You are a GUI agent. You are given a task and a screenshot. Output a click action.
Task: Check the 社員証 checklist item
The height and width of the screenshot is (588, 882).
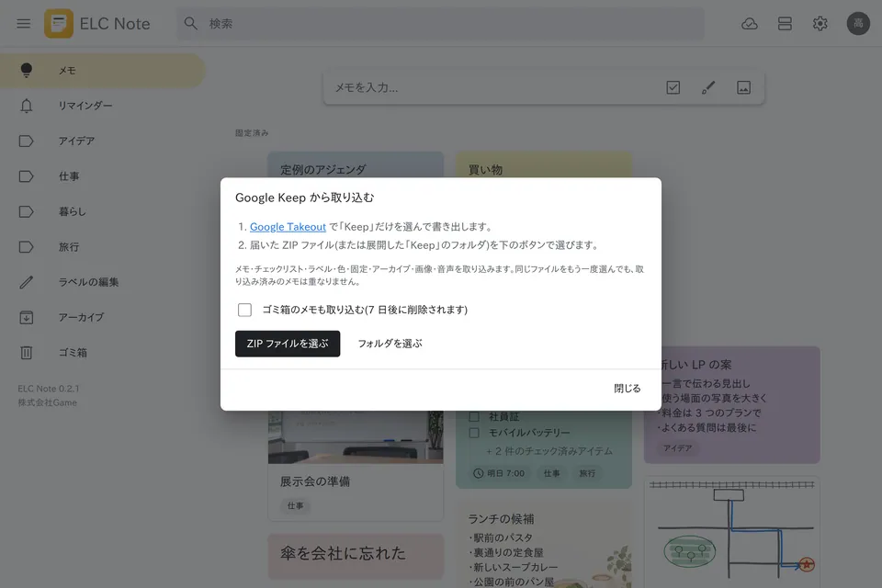coord(474,417)
